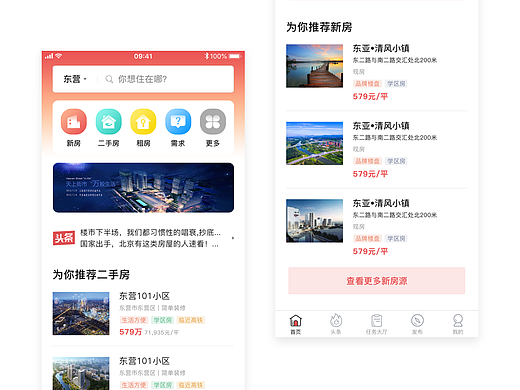
Task: Open the 二手房 green house icon
Action: pos(109,121)
